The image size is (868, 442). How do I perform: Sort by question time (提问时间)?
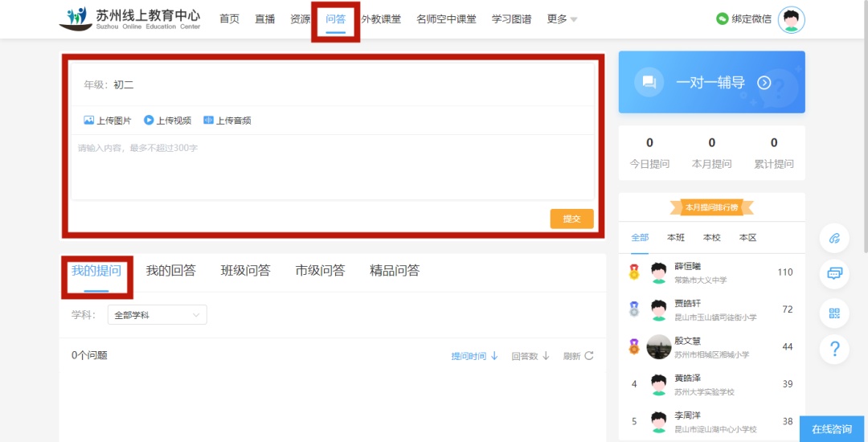pos(474,356)
